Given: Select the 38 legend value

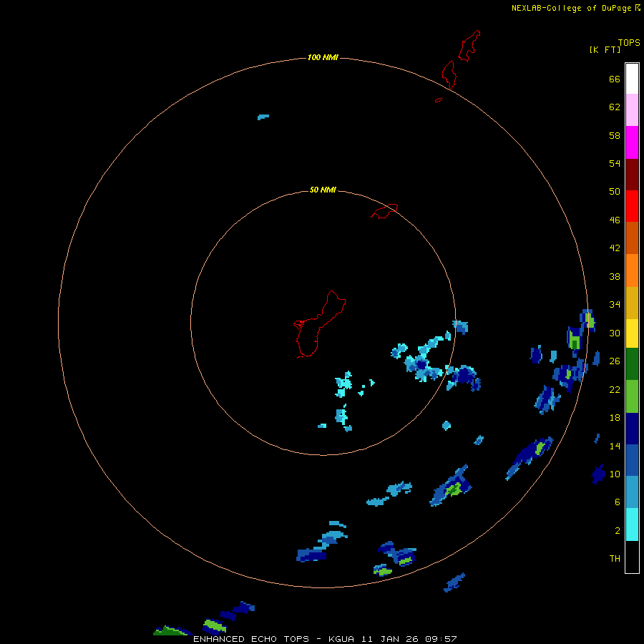Looking at the screenshot, I should tap(615, 276).
